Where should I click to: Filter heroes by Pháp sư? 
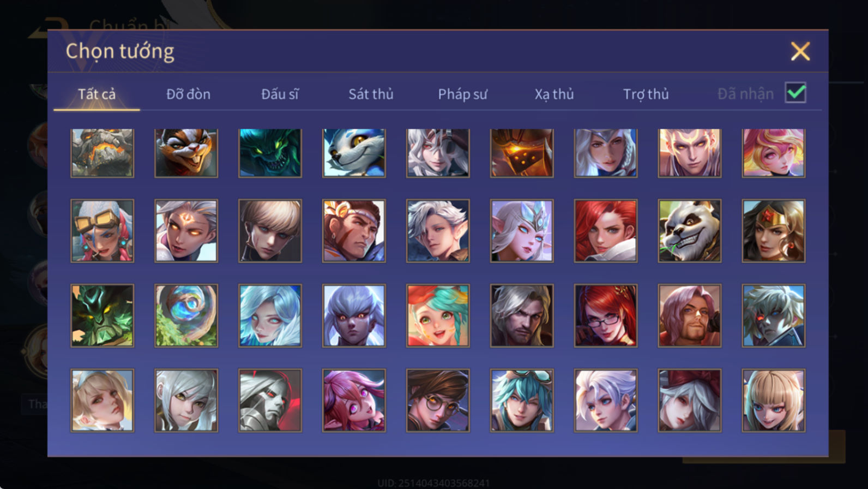[462, 94]
